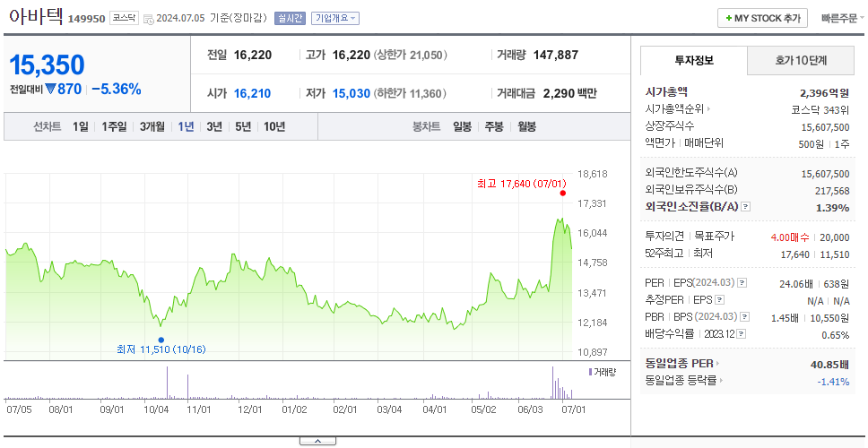Click the 목표주가 value 20,000
Screen dimensions: 868x448
click(x=835, y=237)
